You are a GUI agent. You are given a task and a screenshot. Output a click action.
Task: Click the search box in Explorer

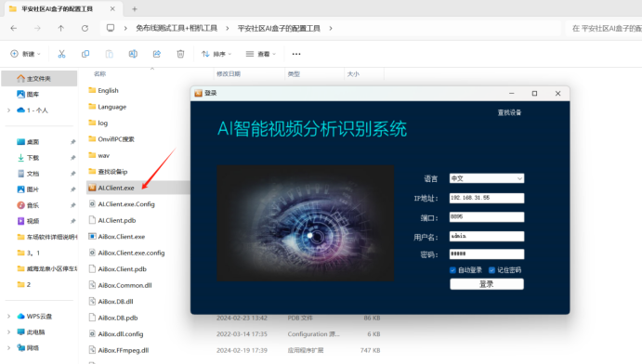pos(604,28)
